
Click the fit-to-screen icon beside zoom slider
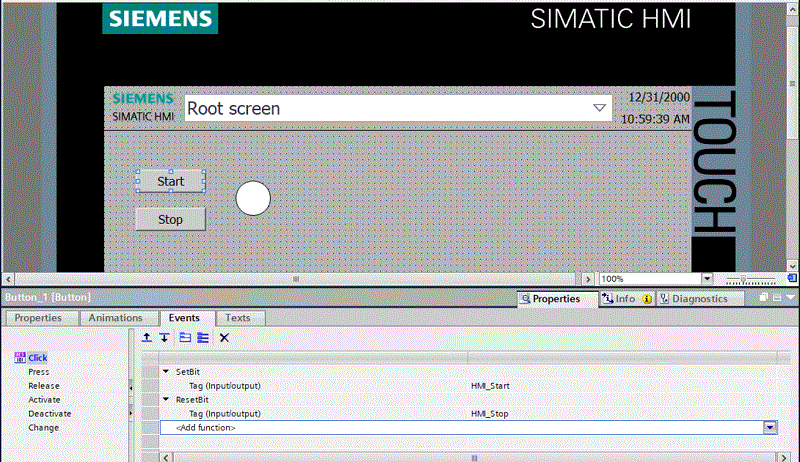790,279
